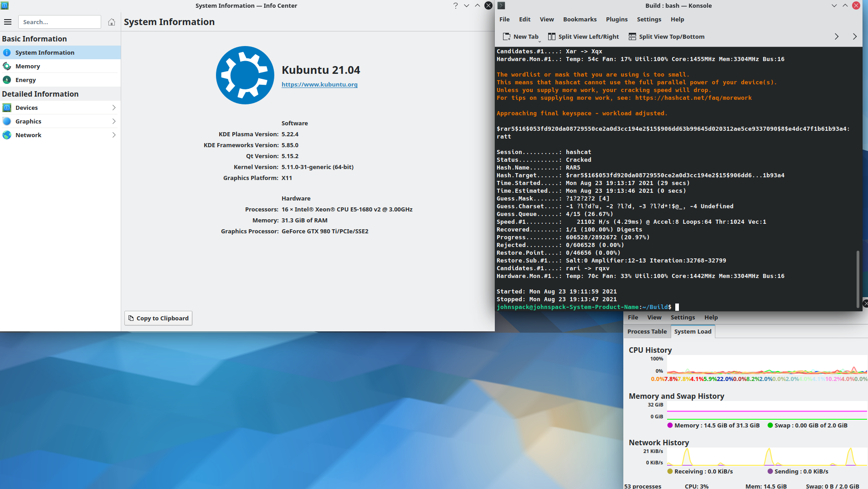Image resolution: width=868 pixels, height=489 pixels.
Task: Open System Monitor Help menu
Action: tap(711, 317)
